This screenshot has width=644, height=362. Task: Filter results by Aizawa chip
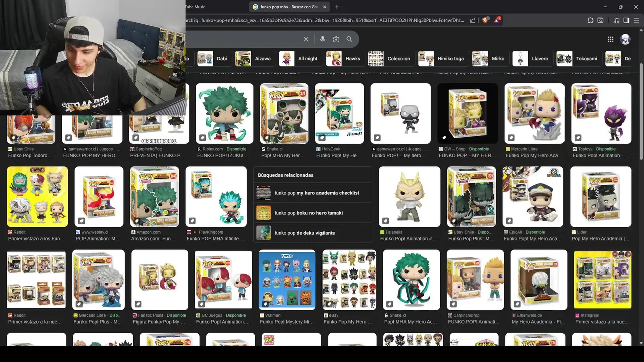point(254,59)
